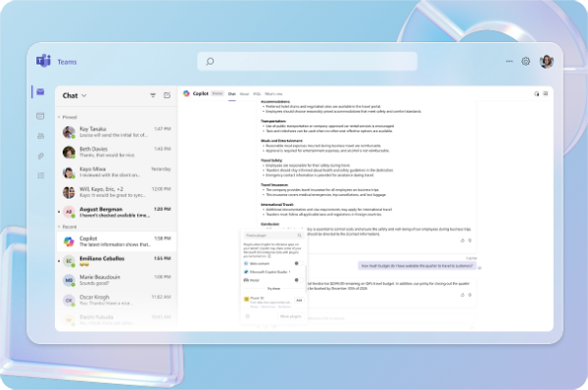
Task: Select the Chat tab in Copilot header
Action: 232,94
